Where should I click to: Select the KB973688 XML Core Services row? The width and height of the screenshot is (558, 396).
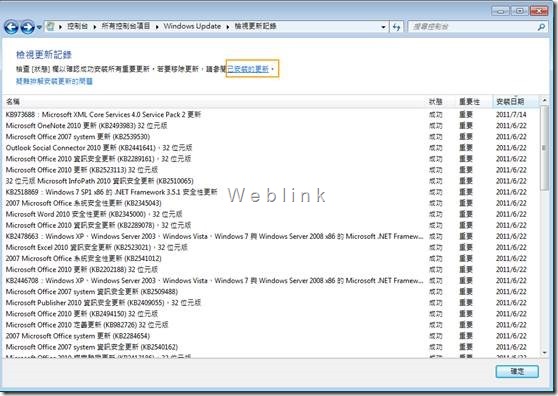point(270,115)
